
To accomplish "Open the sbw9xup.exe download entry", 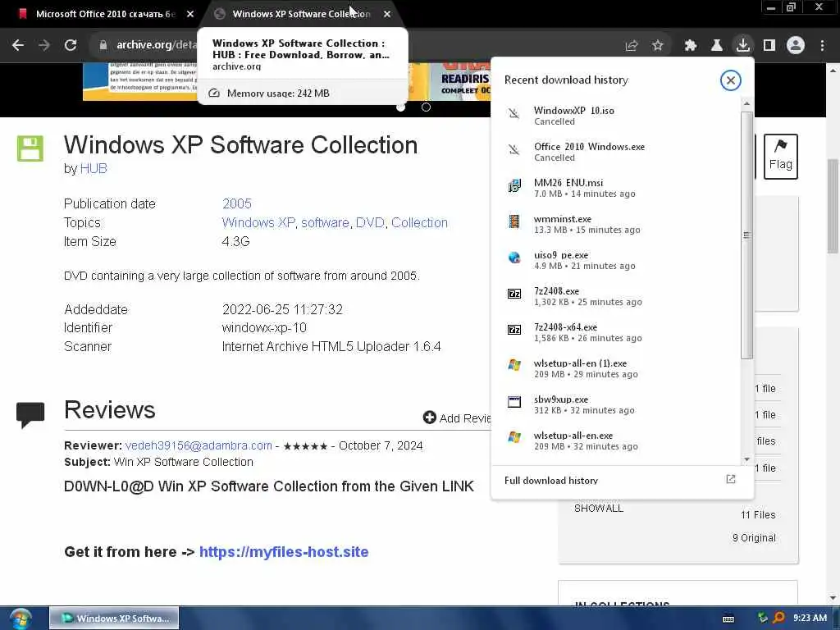I will [x=616, y=404].
